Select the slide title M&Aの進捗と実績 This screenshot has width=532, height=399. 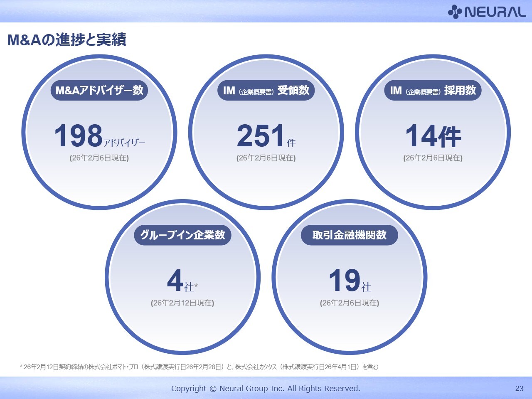pos(67,40)
